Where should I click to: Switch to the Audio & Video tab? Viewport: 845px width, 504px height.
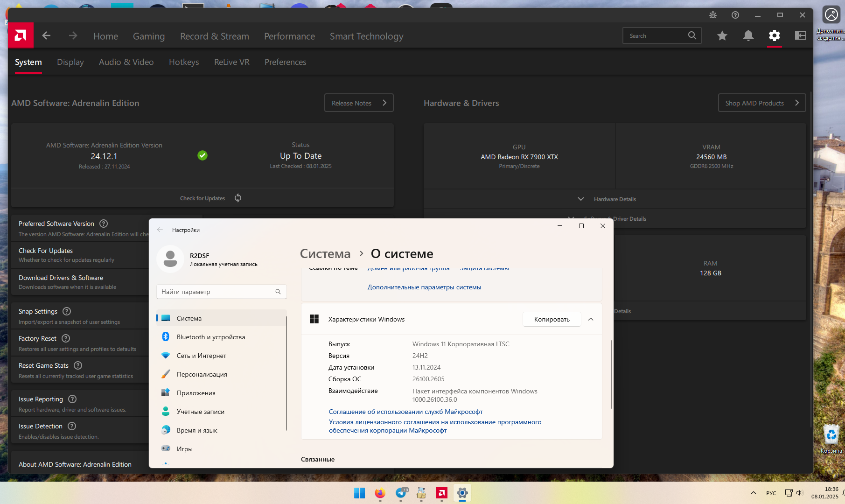126,62
